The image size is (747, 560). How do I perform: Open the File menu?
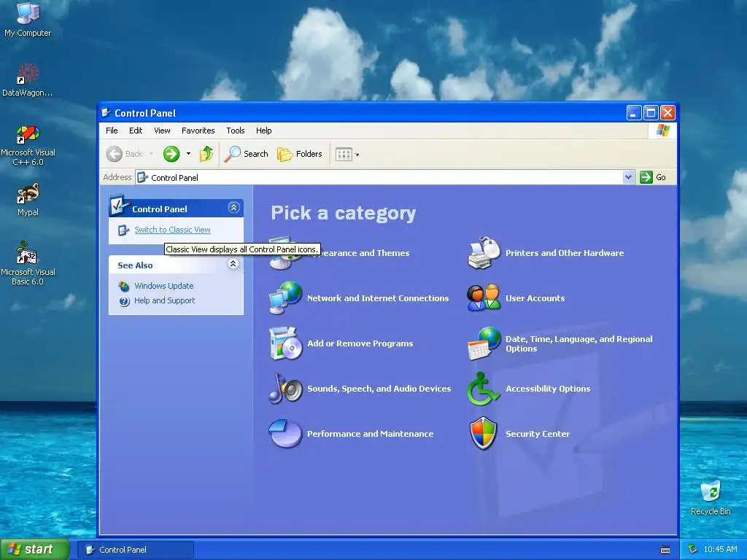(112, 131)
